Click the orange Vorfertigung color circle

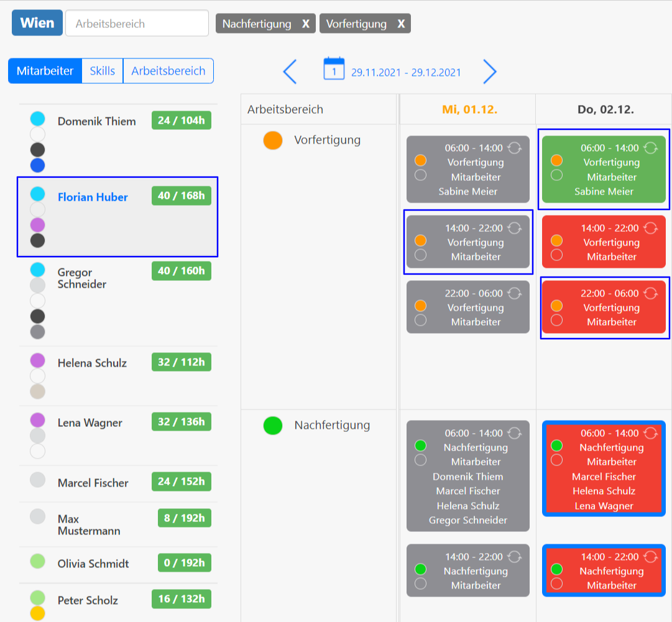point(272,140)
